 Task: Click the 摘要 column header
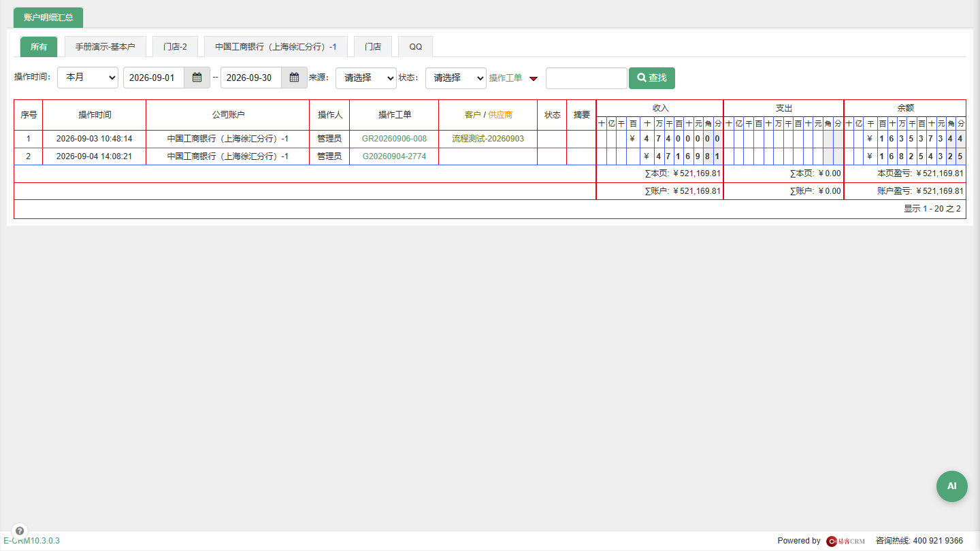(582, 115)
